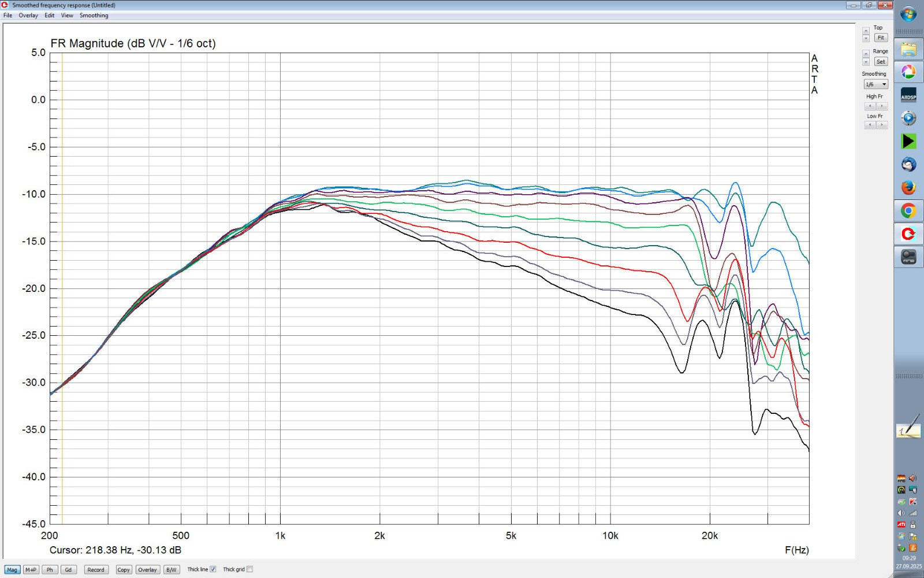Enable the Thick grid checkbox
The width and height of the screenshot is (924, 578).
tap(249, 569)
